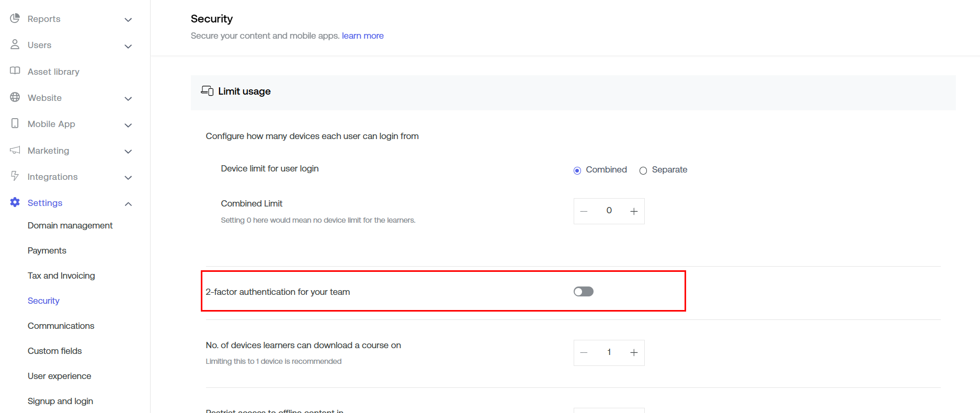The height and width of the screenshot is (413, 980).
Task: Click the Reports pie chart icon
Action: (15, 18)
